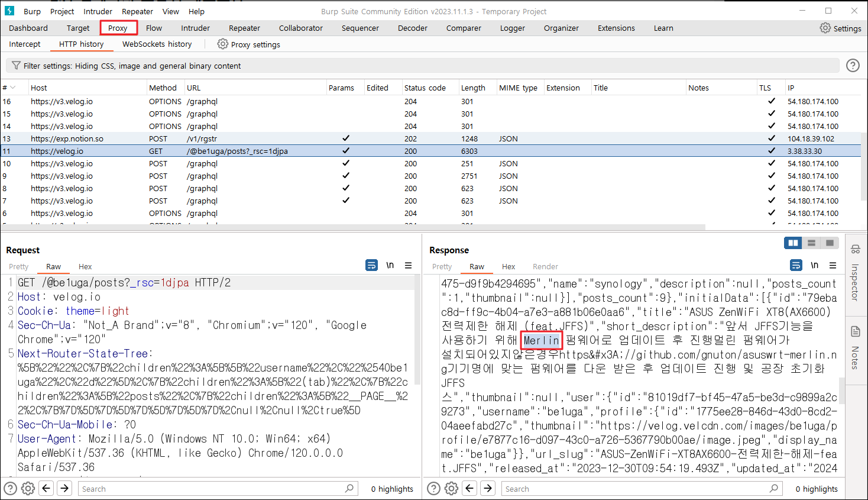The image size is (868, 500).
Task: Switch to the Collaborator tab
Action: pos(301,28)
